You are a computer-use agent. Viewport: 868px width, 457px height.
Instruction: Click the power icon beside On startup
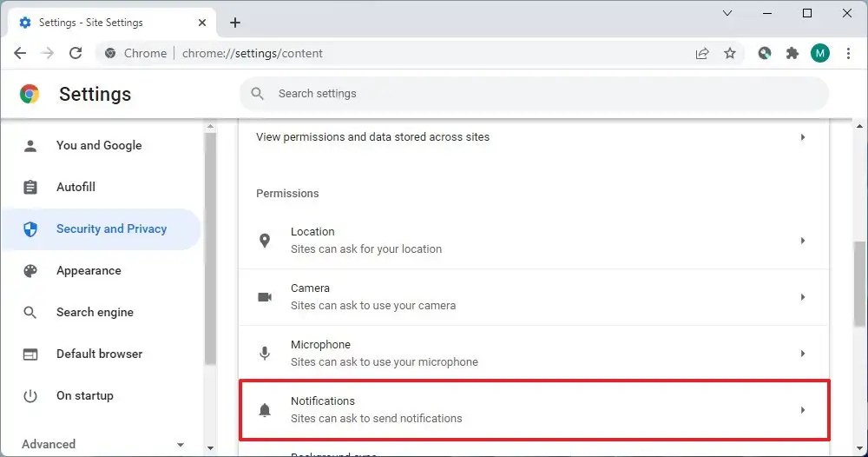[x=30, y=395]
